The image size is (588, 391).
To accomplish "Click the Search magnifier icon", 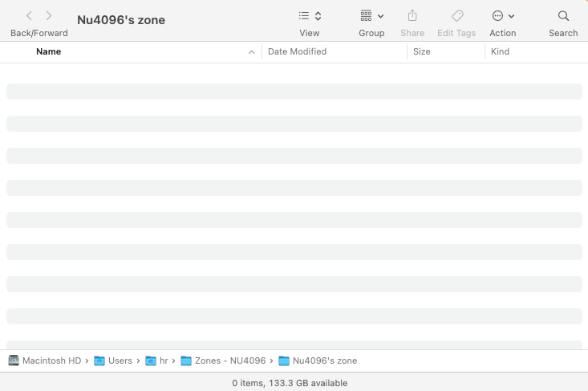I will [563, 16].
